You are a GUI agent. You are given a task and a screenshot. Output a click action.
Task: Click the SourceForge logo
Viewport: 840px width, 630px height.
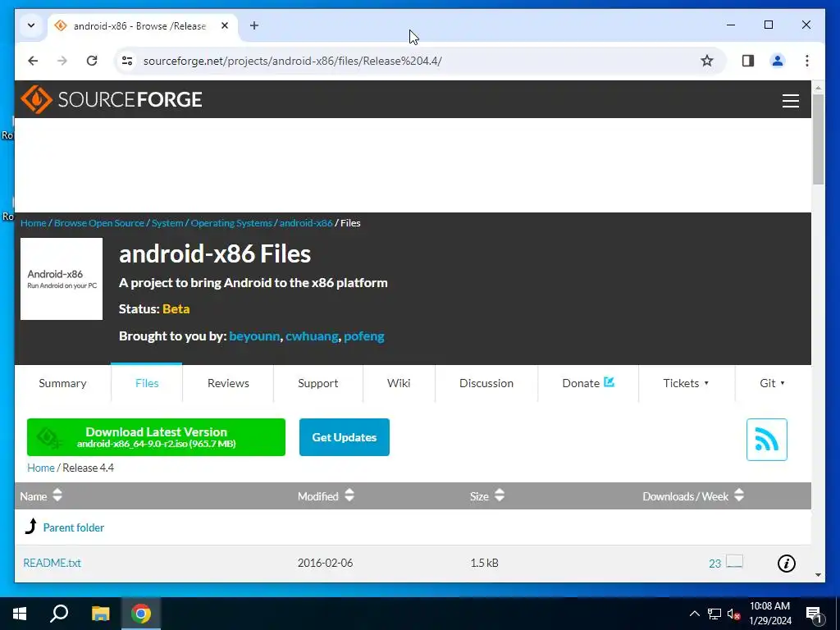tap(112, 99)
